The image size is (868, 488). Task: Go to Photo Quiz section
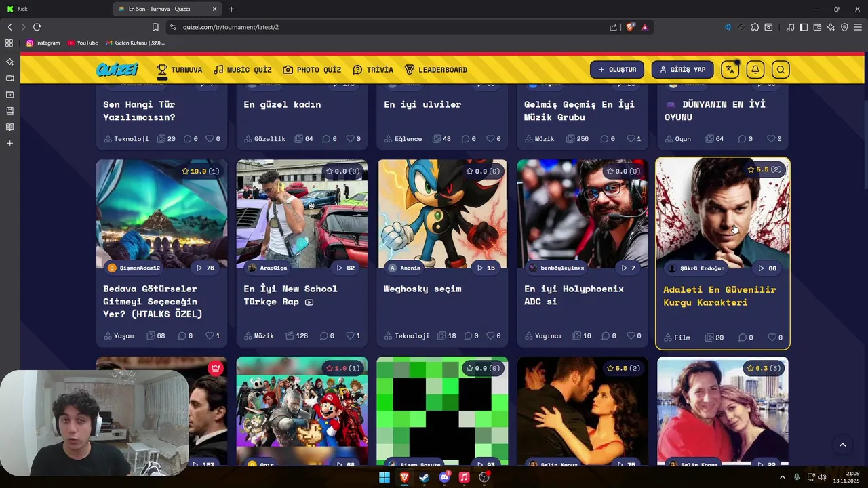[312, 70]
